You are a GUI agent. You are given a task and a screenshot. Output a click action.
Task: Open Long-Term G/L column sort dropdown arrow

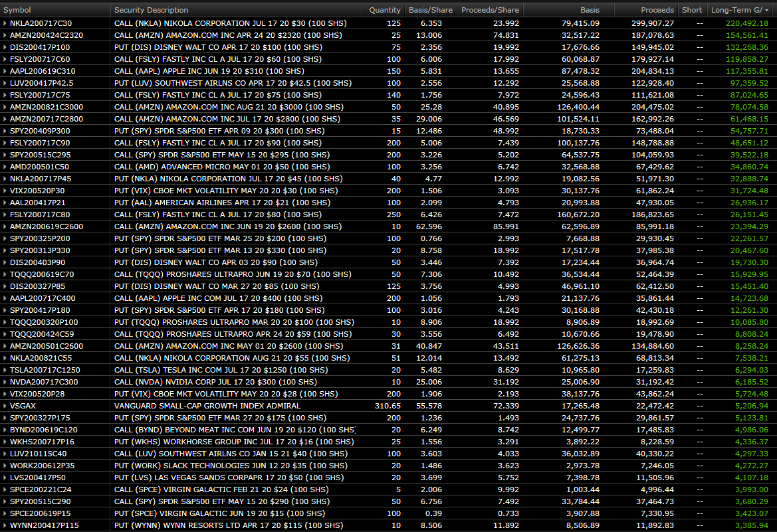[x=766, y=11]
